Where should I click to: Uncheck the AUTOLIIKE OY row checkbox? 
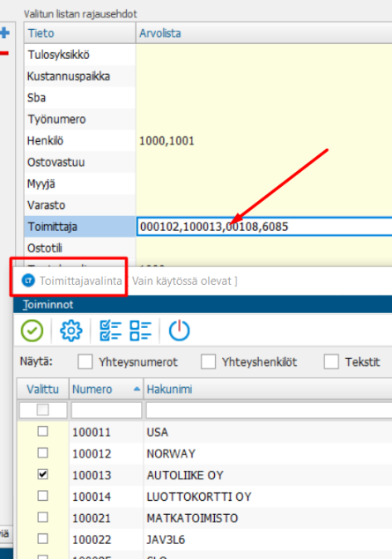[43, 474]
